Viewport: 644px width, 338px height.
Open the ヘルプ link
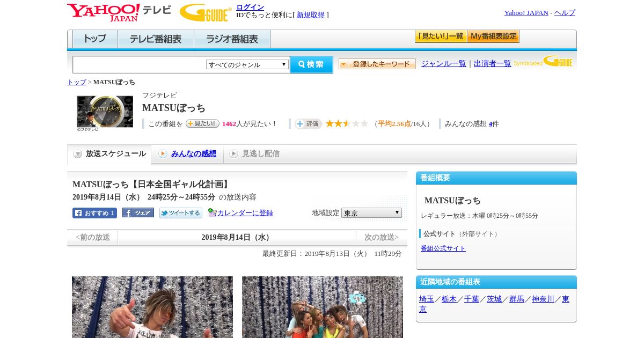pos(565,13)
